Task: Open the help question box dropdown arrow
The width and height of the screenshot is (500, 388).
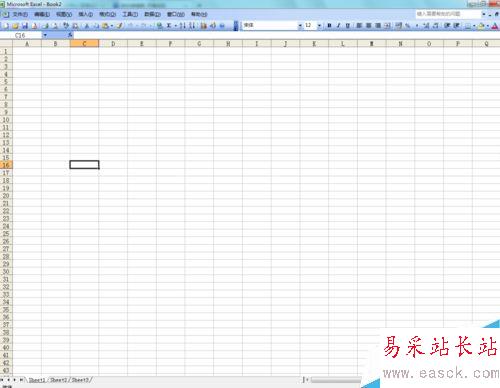Action: [483, 14]
